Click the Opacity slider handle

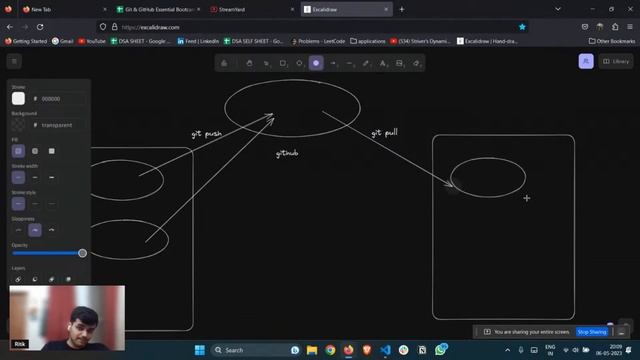(x=82, y=253)
